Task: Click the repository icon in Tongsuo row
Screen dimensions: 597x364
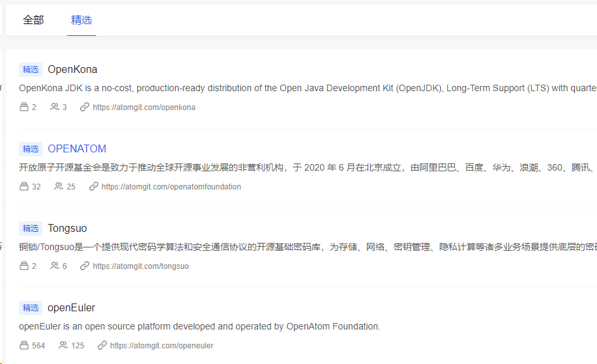Action: point(24,266)
